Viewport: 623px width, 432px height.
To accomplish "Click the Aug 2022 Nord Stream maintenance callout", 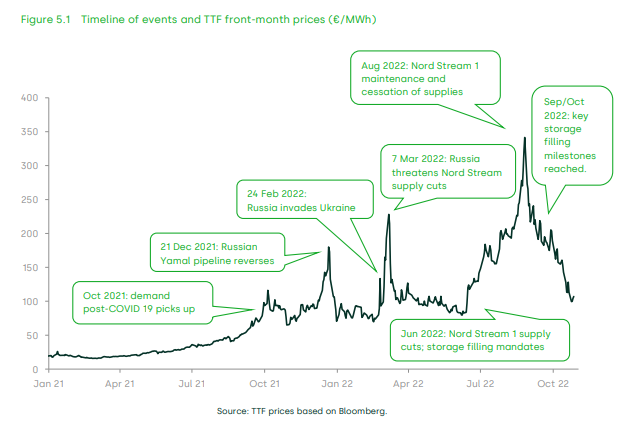I will coord(426,77).
